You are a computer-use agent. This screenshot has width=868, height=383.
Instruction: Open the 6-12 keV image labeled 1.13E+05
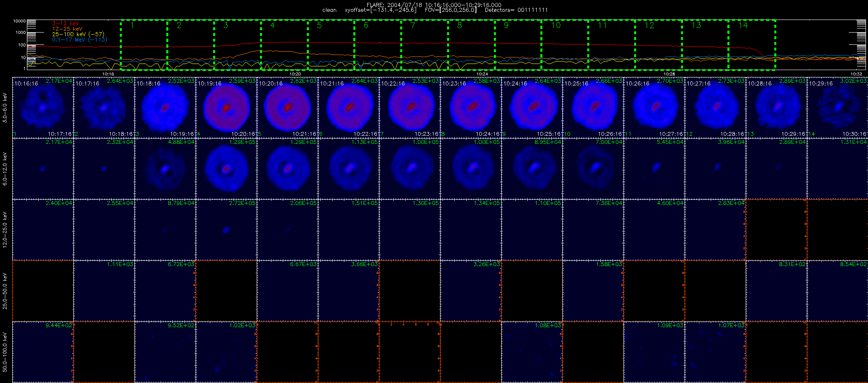(348, 168)
